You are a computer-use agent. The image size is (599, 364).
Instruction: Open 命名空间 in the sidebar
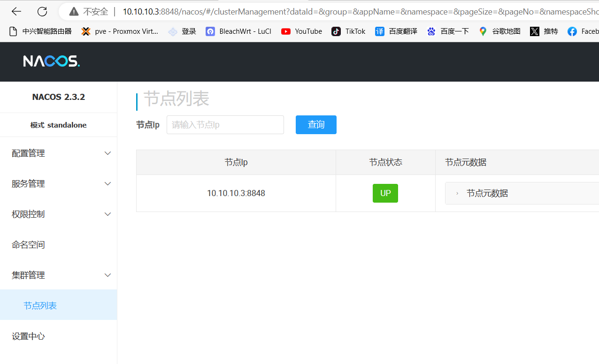(28, 245)
